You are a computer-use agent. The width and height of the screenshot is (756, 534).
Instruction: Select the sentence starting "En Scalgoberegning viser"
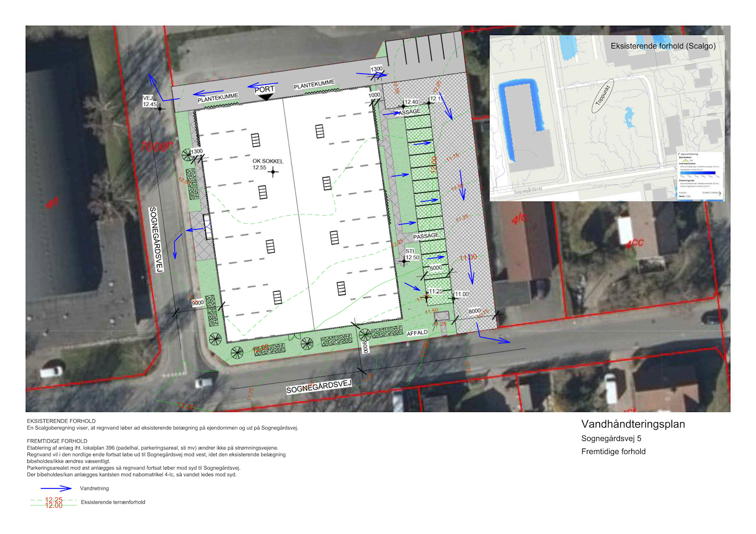[163, 428]
